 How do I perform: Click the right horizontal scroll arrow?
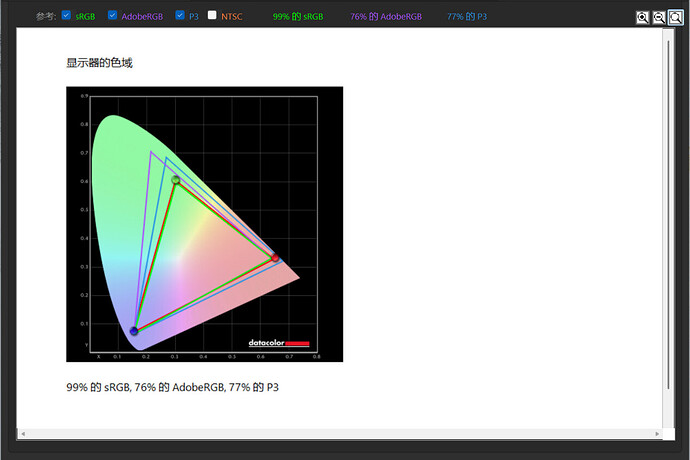coord(657,434)
